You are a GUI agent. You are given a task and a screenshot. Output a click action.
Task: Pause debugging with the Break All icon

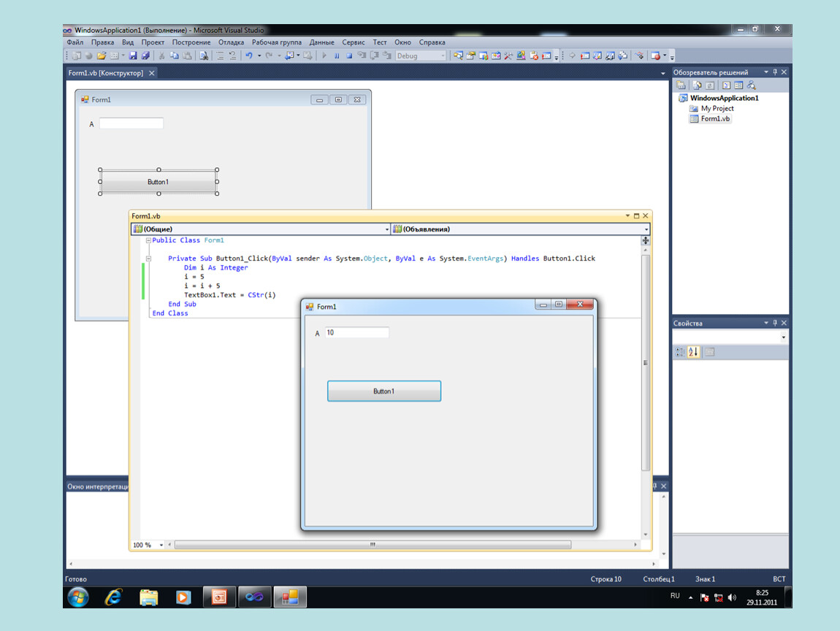pos(337,56)
